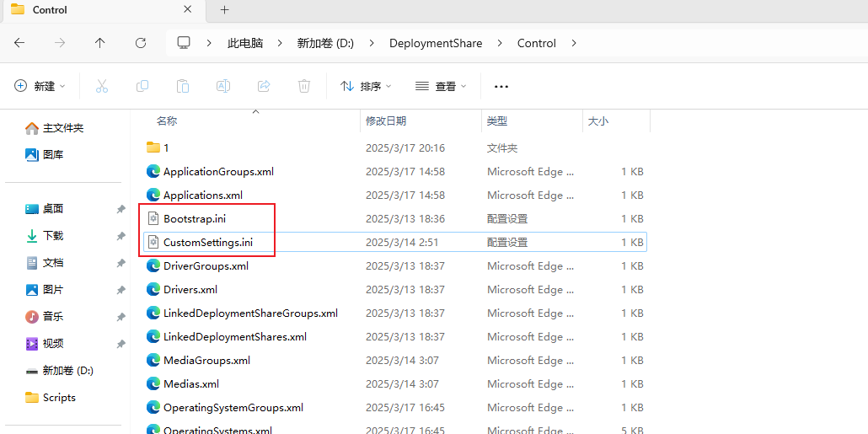Viewport: 868px width, 434px height.
Task: Expand chevron after 新加卷 (D:) breadcrumb
Action: pos(372,43)
